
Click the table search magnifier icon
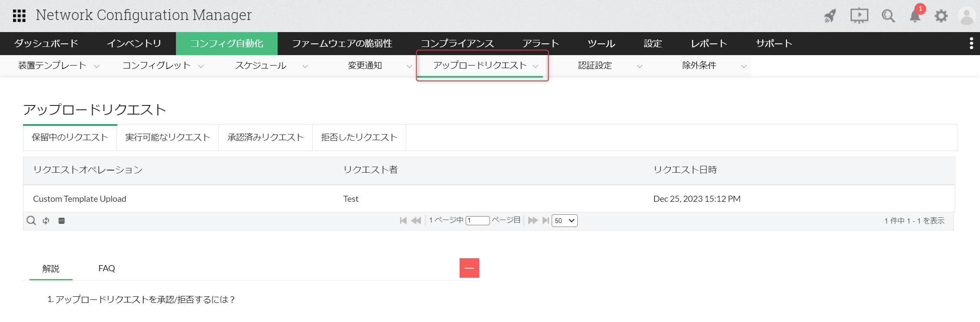(x=31, y=220)
